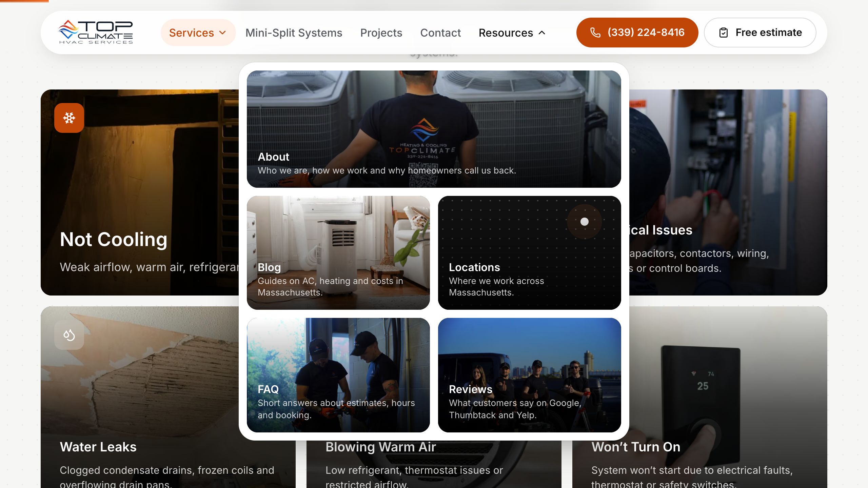Select the Resources menu label
Viewport: 868px width, 488px height.
[506, 33]
